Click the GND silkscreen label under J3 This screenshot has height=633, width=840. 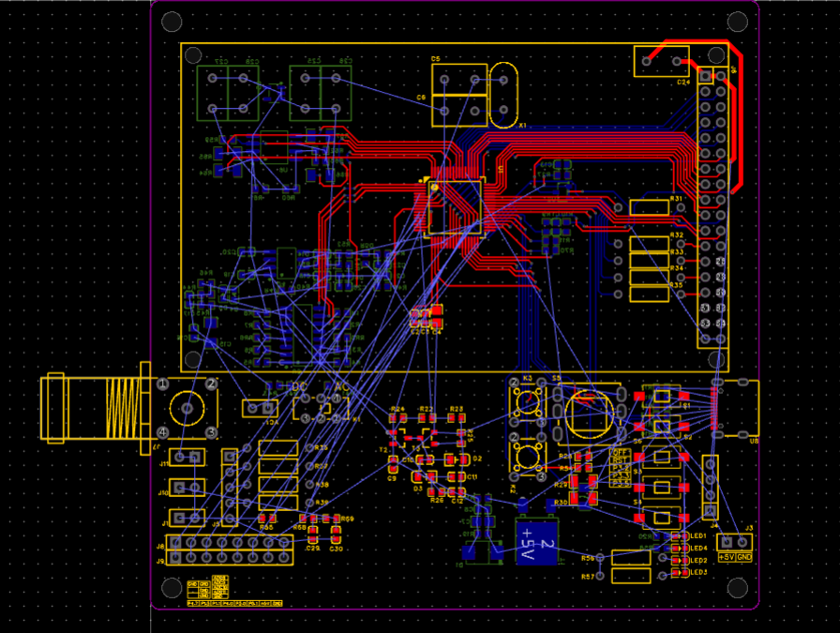tap(744, 557)
